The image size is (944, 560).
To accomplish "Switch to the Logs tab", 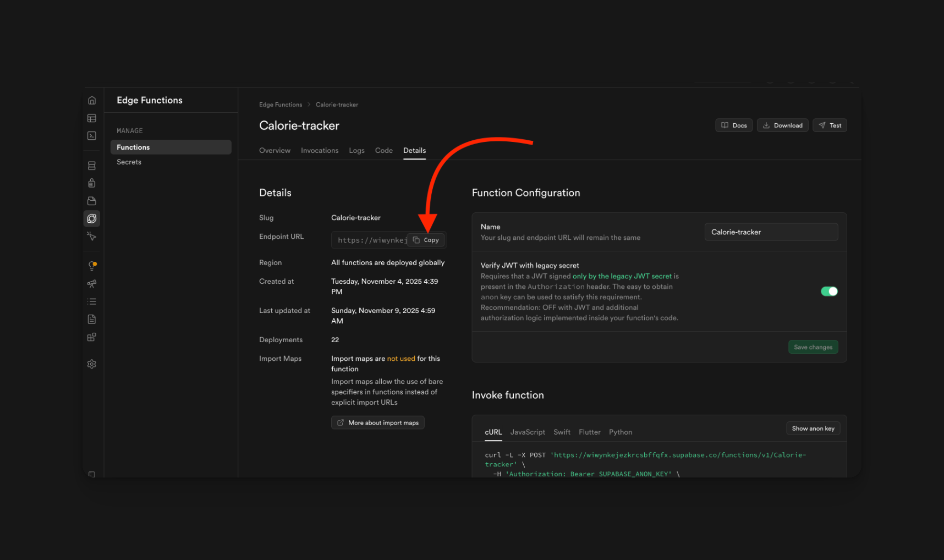I will pyautogui.click(x=356, y=150).
